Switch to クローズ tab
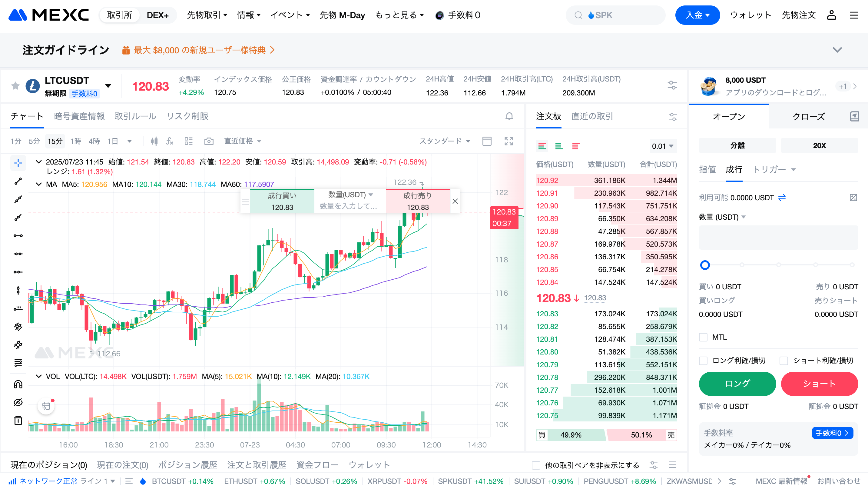 click(808, 117)
